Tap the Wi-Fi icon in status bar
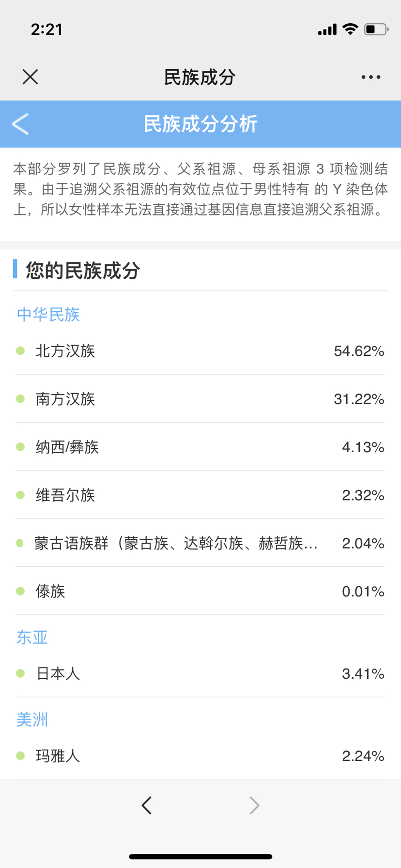Image resolution: width=401 pixels, height=868 pixels. click(350, 29)
